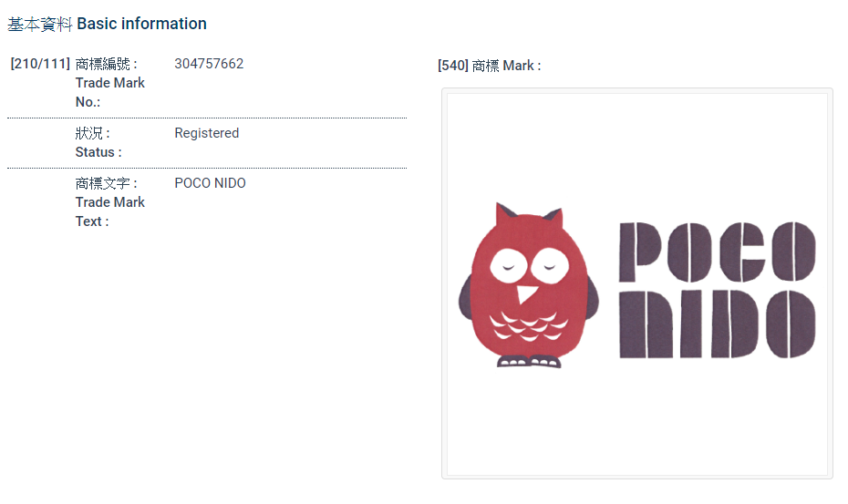Image resolution: width=848 pixels, height=504 pixels.
Task: Click the last letter O in POCO
Action: 791,252
